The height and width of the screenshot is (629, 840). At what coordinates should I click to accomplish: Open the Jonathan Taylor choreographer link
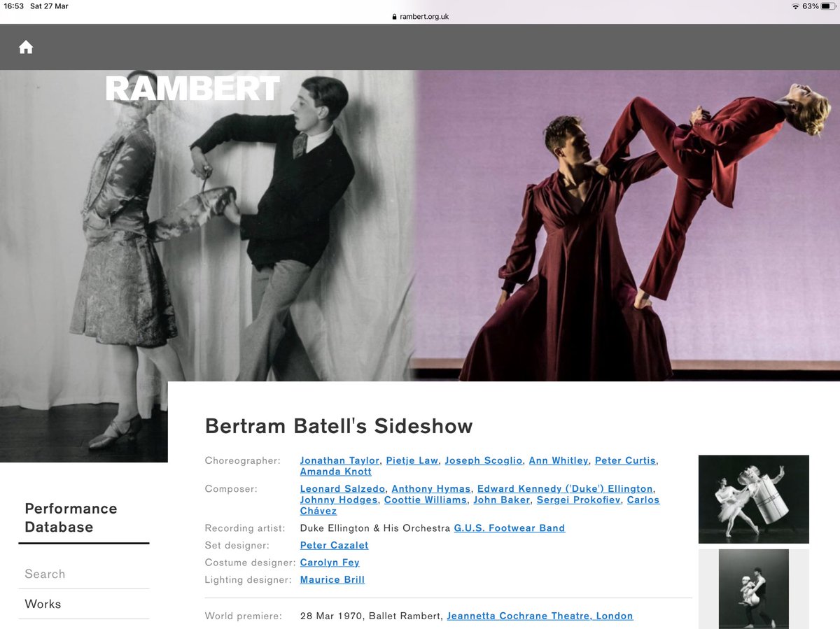click(339, 460)
